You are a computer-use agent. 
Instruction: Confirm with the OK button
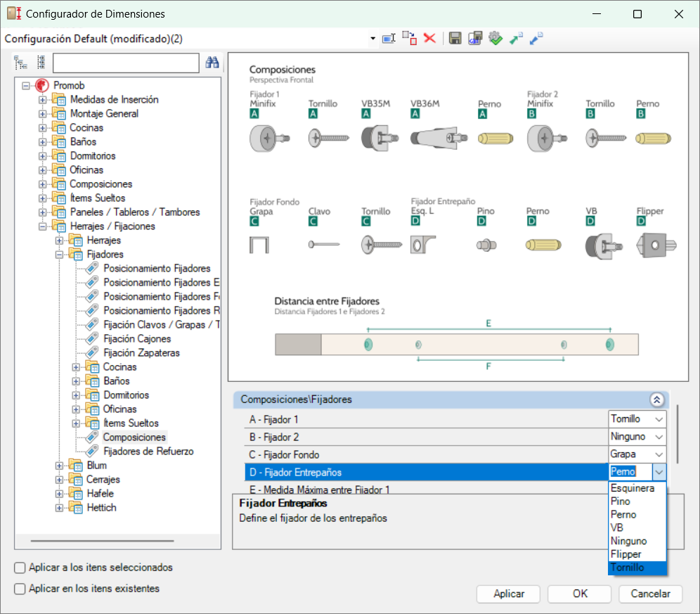579,594
